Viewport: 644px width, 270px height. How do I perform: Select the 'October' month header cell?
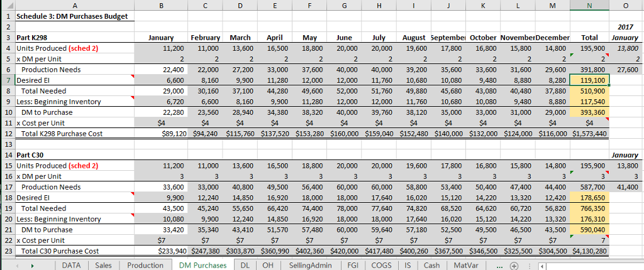(x=484, y=37)
